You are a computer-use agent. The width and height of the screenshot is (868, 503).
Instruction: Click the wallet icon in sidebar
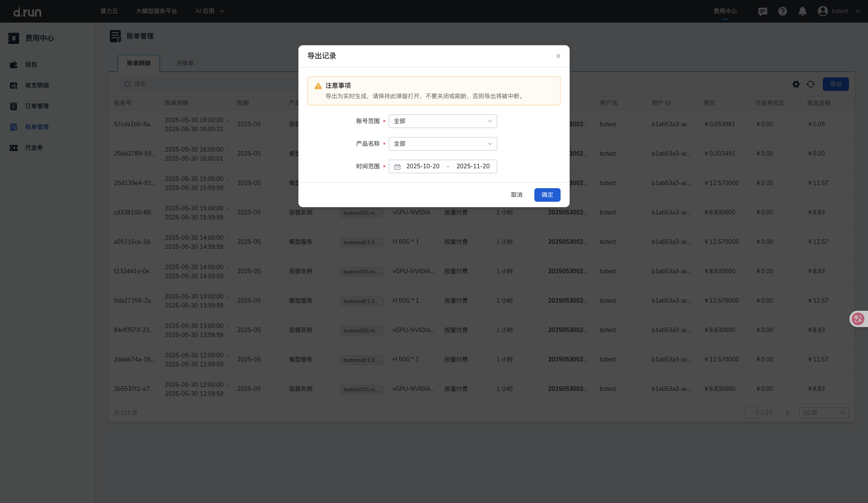point(14,65)
